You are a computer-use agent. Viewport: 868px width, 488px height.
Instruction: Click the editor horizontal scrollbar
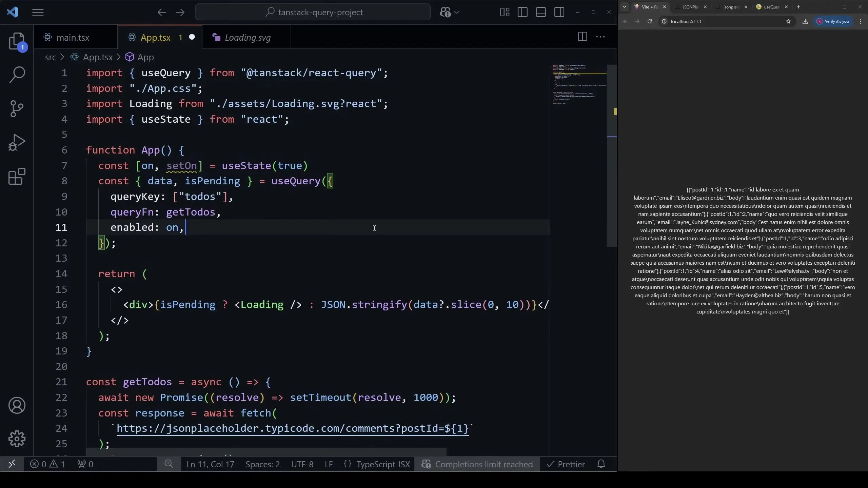266,452
